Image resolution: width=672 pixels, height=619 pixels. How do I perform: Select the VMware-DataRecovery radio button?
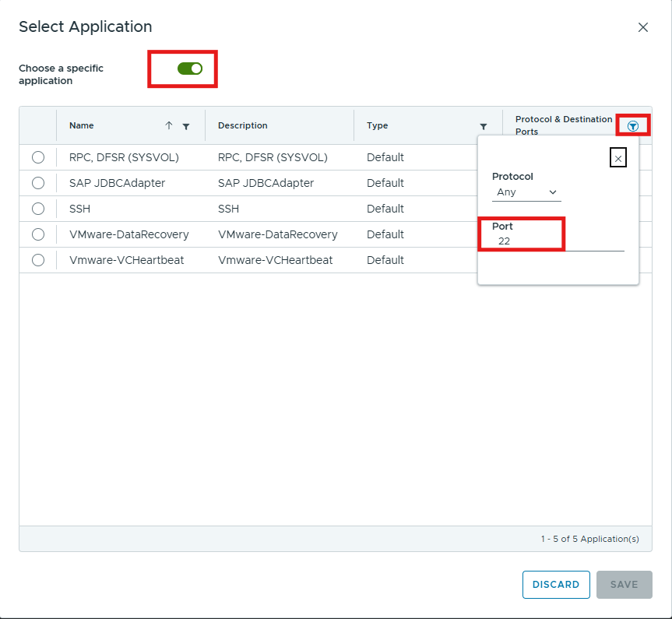pos(38,234)
